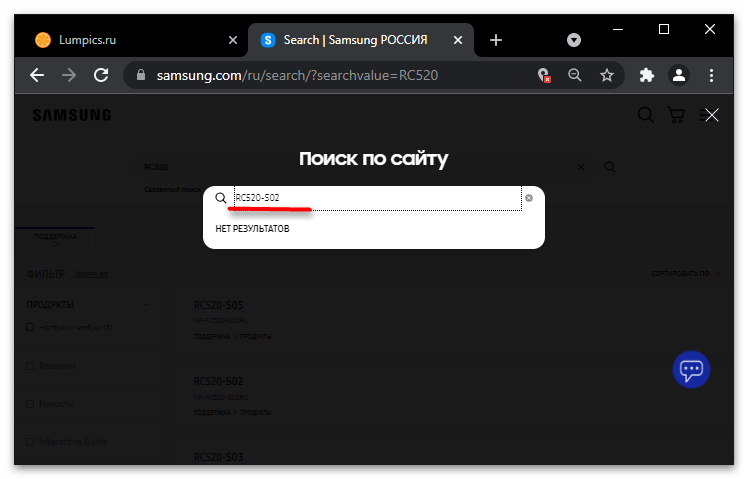Screen dimensions: 748x479
Task: Close the site search overlay
Action: point(711,115)
